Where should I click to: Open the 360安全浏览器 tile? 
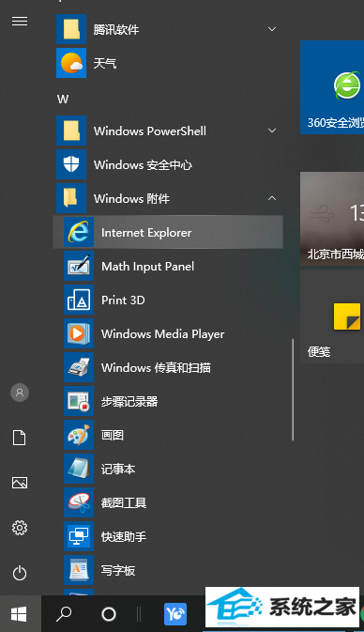[x=332, y=87]
